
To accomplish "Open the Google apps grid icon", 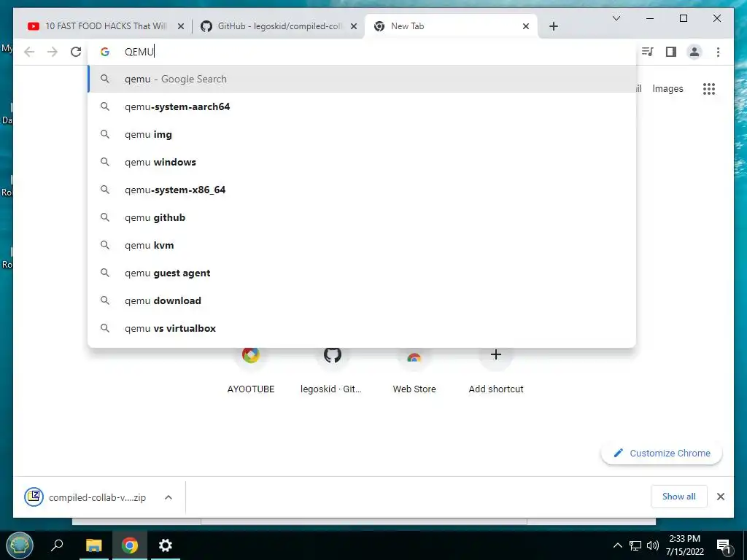I will pos(709,88).
